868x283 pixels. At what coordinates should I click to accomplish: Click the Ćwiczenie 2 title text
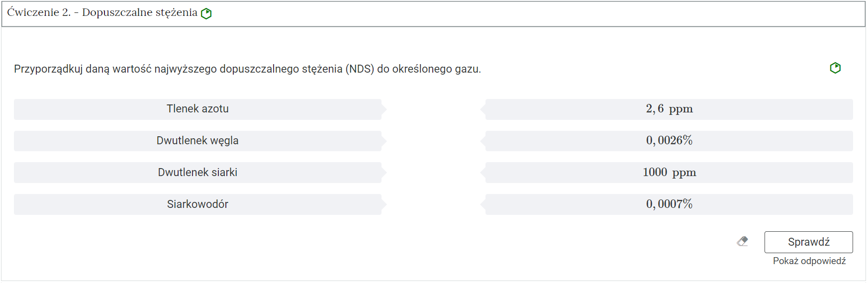click(102, 12)
